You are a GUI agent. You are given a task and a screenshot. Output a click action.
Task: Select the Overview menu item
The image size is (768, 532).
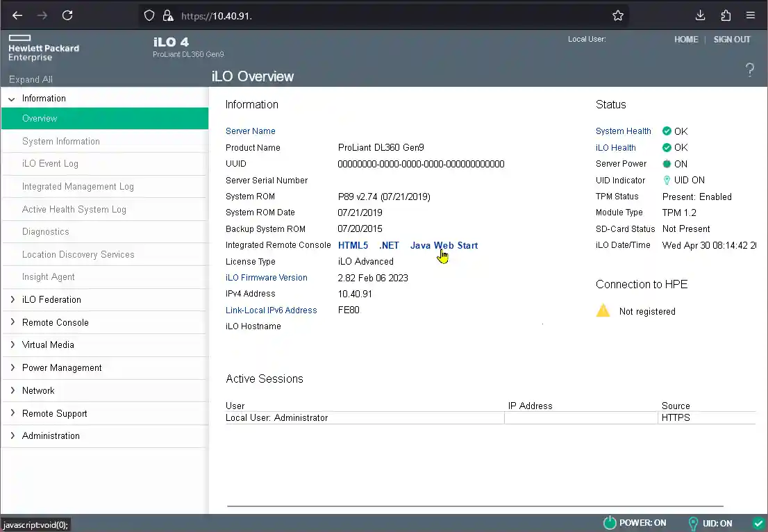(x=105, y=119)
